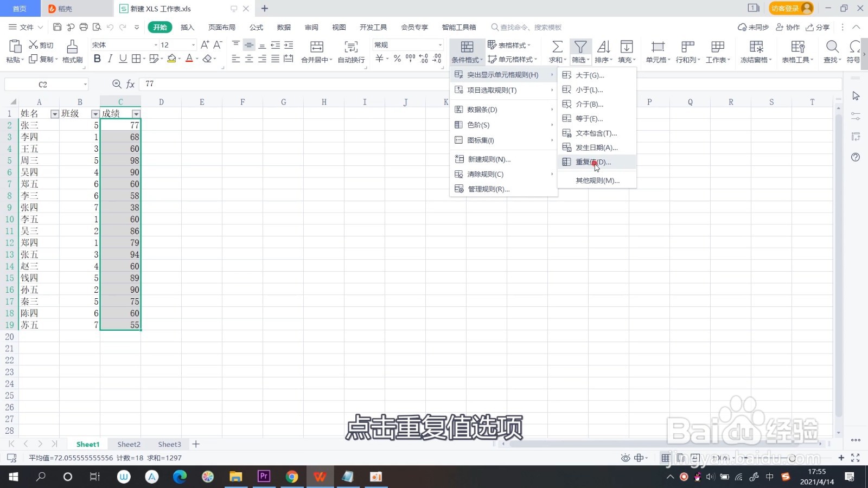Screen dimensions: 868x488
Task: Choose the 介于(B) between rule
Action: coord(597,104)
